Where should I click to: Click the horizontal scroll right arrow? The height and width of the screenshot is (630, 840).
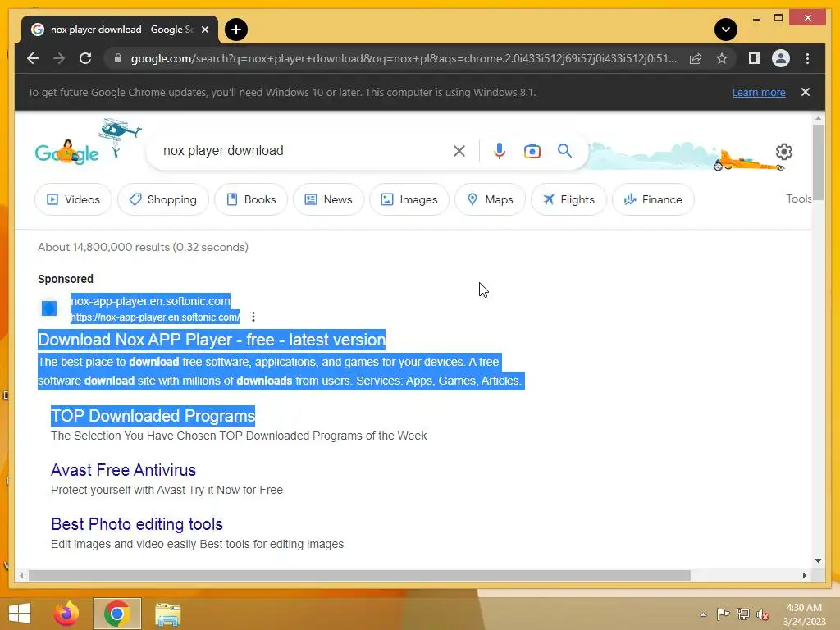click(x=804, y=575)
